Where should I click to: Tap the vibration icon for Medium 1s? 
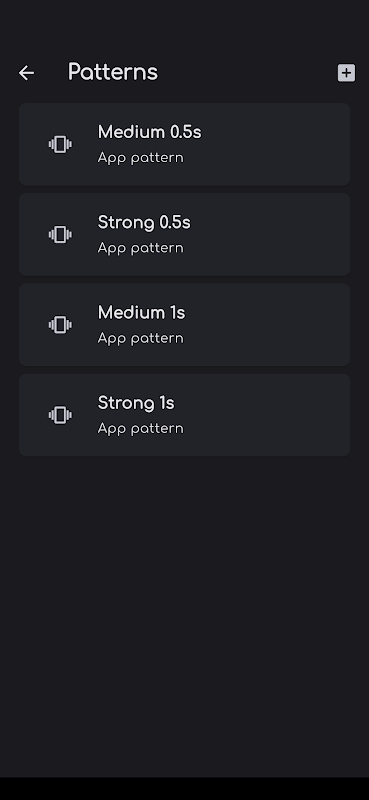click(x=60, y=325)
